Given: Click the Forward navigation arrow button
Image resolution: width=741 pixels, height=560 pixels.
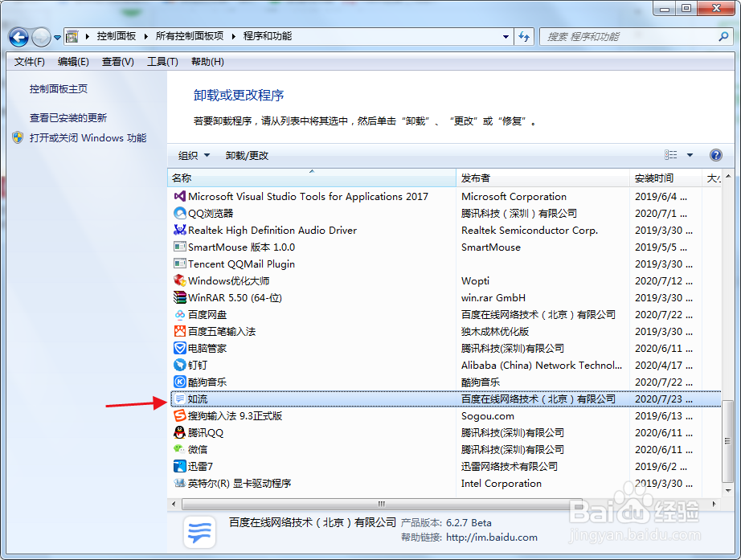Looking at the screenshot, I should point(41,37).
